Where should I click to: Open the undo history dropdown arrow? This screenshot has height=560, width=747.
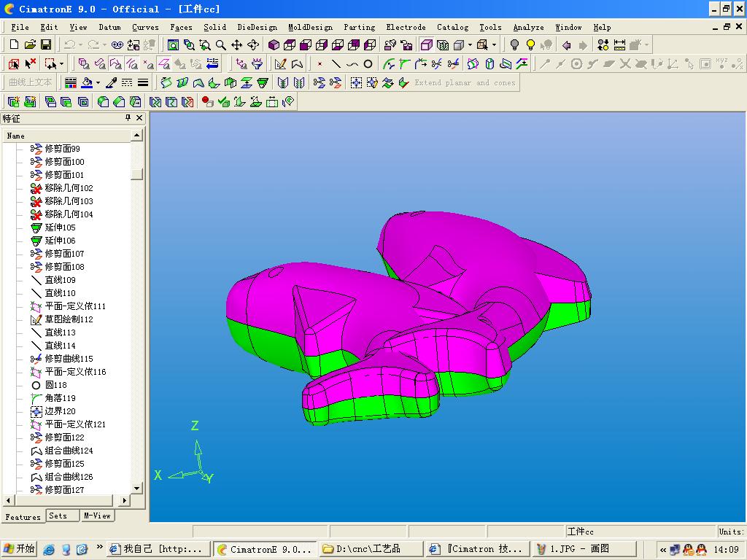click(x=80, y=44)
